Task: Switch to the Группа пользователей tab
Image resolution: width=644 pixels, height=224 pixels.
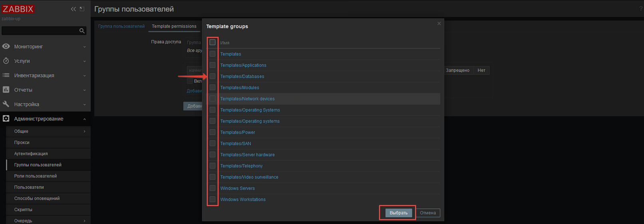Action: pyautogui.click(x=121, y=26)
